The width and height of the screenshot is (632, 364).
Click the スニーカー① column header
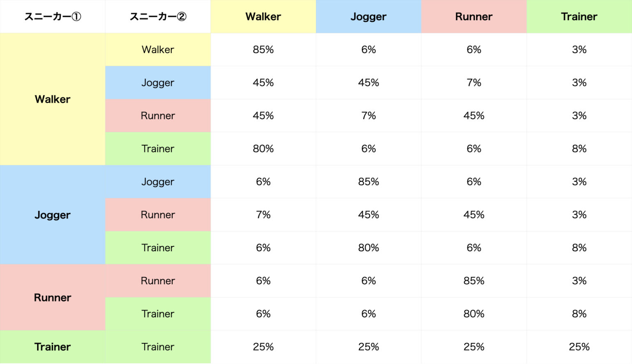tap(52, 16)
